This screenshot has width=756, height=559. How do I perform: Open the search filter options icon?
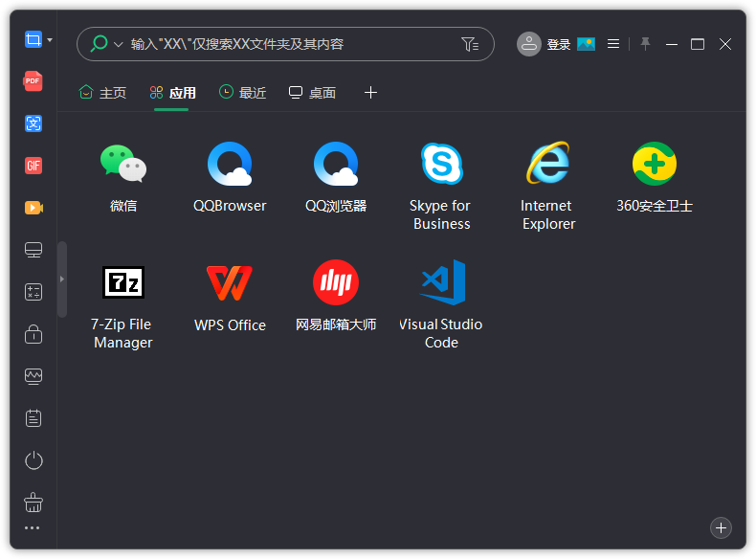[x=470, y=44]
